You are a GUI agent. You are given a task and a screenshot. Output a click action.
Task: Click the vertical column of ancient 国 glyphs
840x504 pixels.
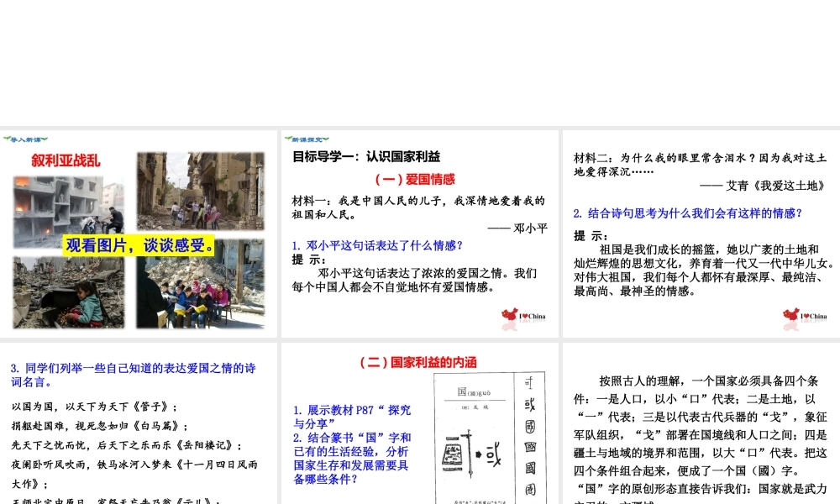pos(530,437)
